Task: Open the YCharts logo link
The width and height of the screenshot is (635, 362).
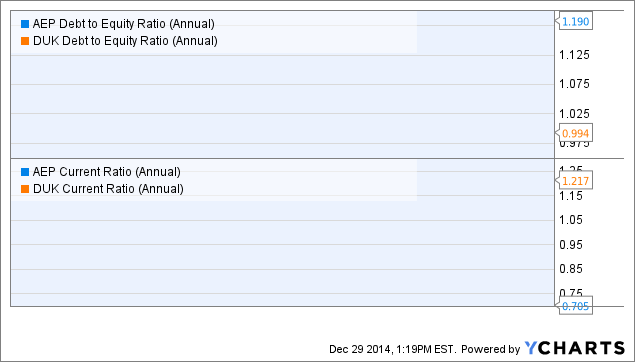Action: click(x=575, y=348)
